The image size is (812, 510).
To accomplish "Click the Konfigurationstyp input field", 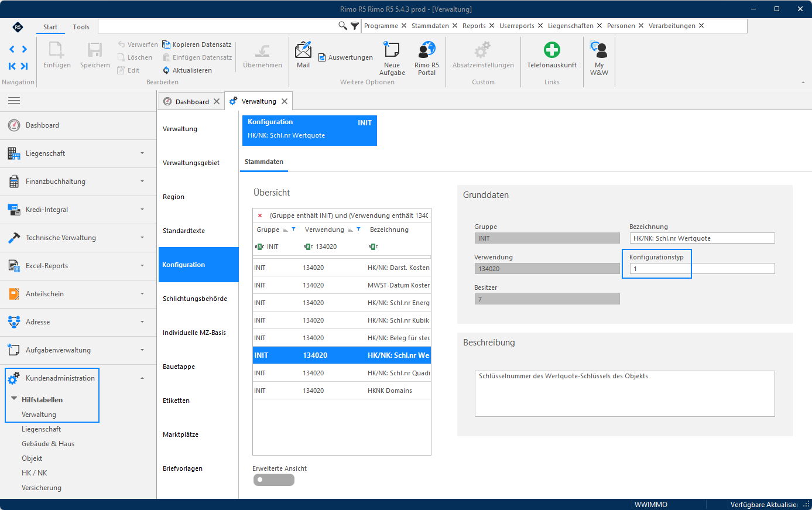I will (702, 269).
